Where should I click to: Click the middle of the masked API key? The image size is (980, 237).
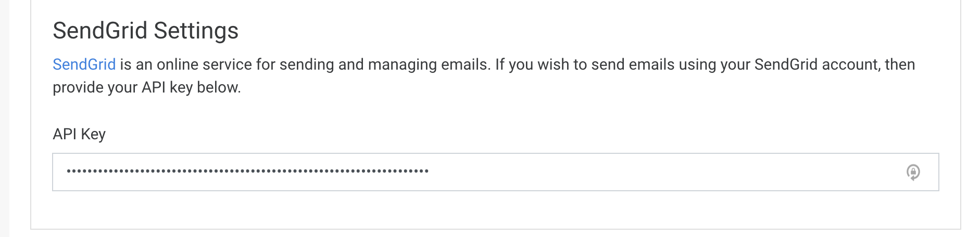pyautogui.click(x=247, y=171)
